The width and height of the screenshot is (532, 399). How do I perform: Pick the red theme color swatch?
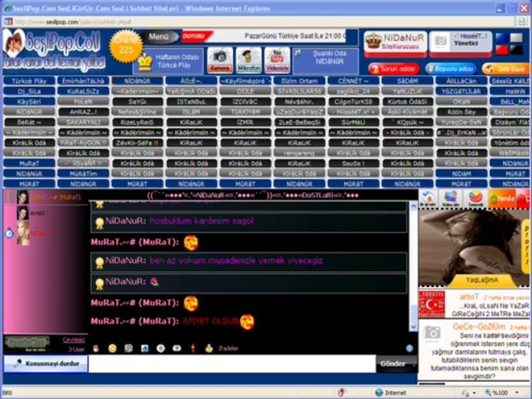click(x=502, y=50)
